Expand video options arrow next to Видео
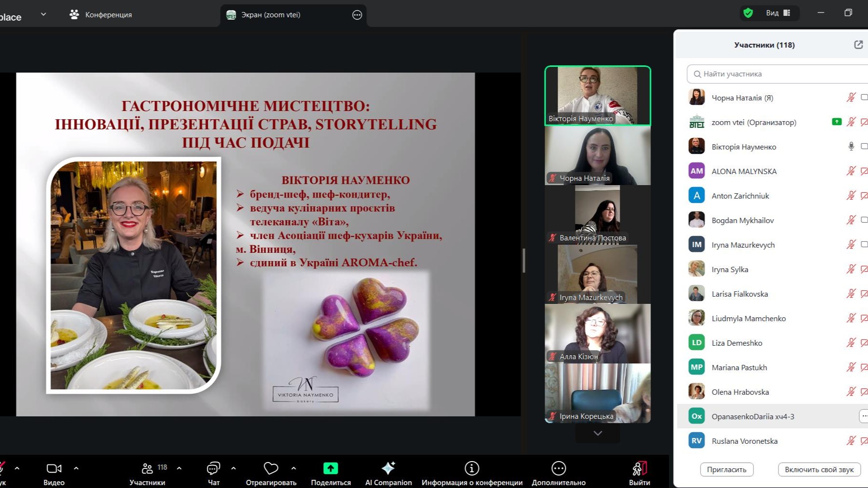 click(x=76, y=468)
